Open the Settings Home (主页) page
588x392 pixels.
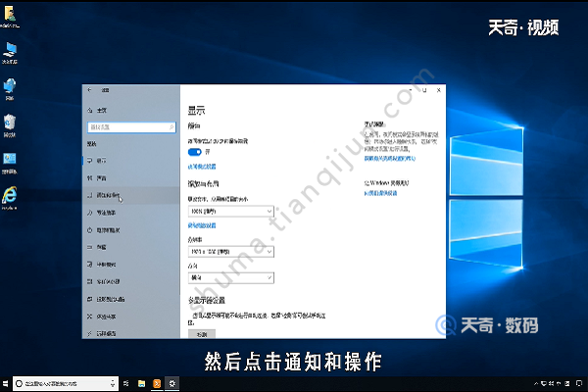[x=97, y=111]
